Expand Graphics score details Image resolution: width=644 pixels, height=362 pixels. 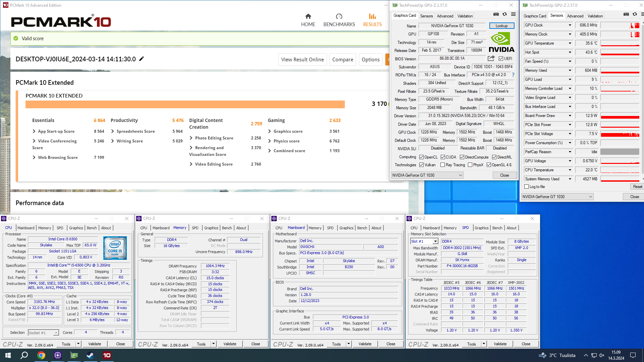click(x=270, y=131)
